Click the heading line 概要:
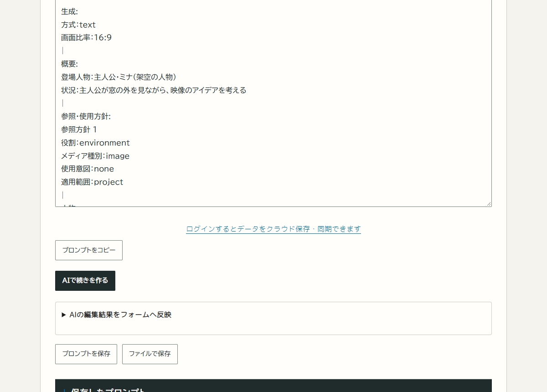 tap(69, 64)
